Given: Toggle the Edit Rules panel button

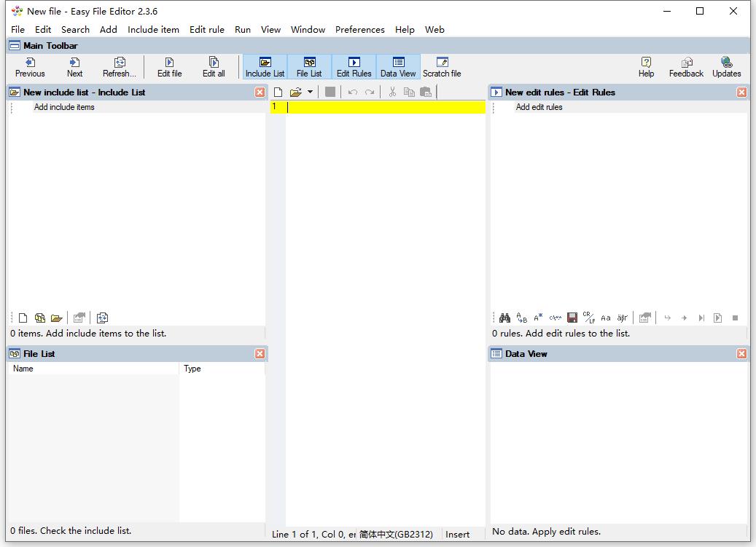Looking at the screenshot, I should pyautogui.click(x=354, y=68).
